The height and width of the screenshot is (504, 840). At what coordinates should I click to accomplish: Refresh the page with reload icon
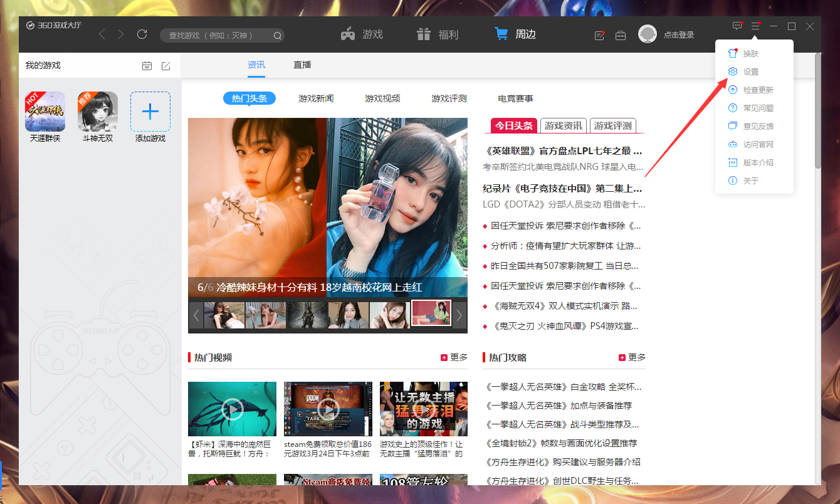point(142,34)
